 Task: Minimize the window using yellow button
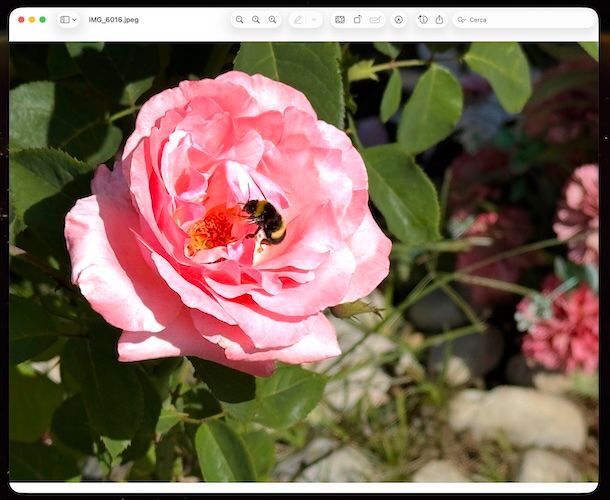(32, 19)
